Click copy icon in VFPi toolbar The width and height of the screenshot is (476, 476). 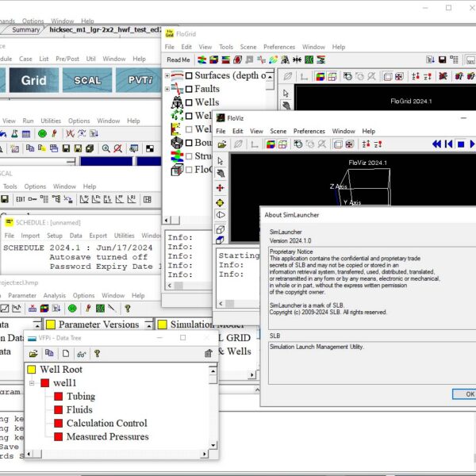[49, 353]
